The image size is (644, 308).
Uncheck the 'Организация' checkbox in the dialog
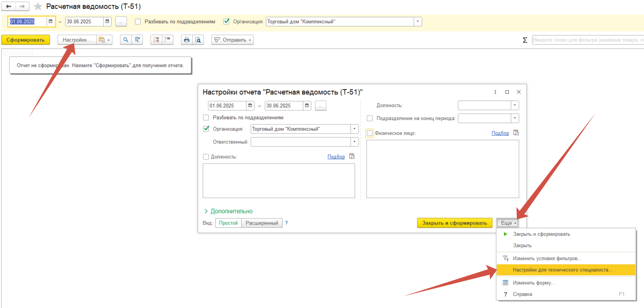click(x=206, y=129)
